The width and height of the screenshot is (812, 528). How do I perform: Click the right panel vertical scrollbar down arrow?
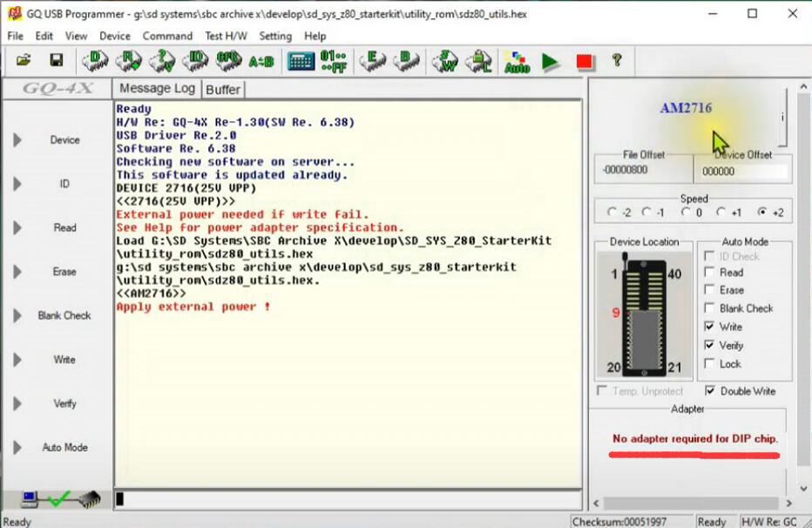click(x=803, y=488)
